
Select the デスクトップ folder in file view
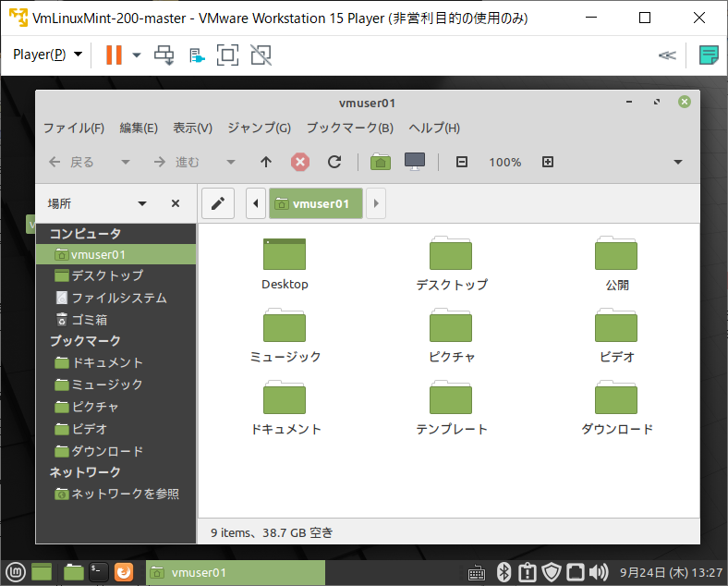451,253
